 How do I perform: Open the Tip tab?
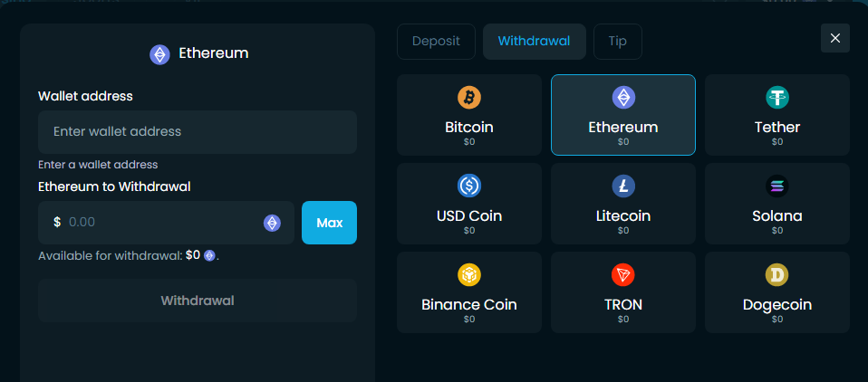617,42
